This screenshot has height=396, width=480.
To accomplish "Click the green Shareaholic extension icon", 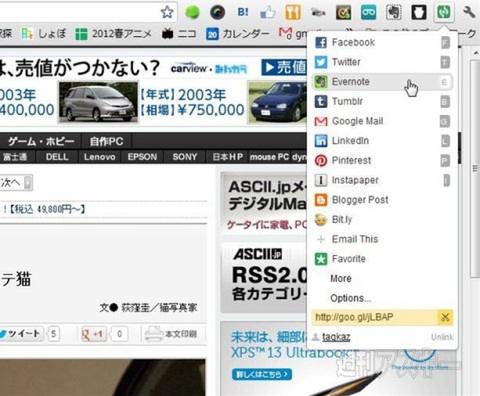I will pos(444,12).
